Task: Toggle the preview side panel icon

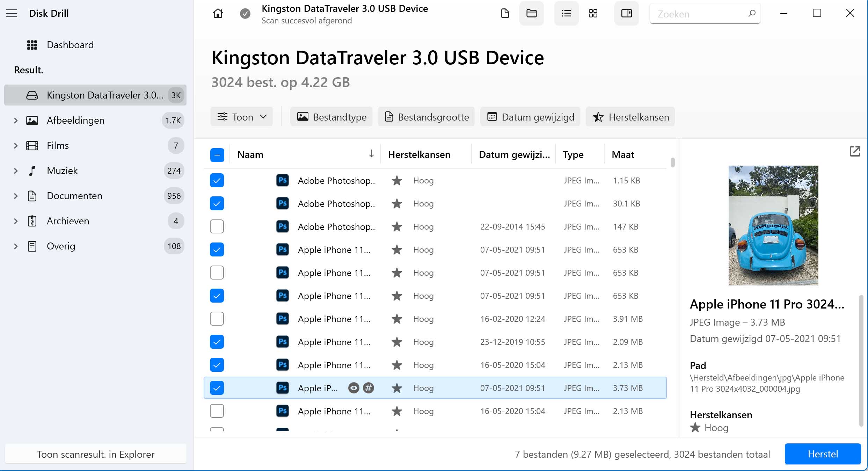Action: (626, 14)
